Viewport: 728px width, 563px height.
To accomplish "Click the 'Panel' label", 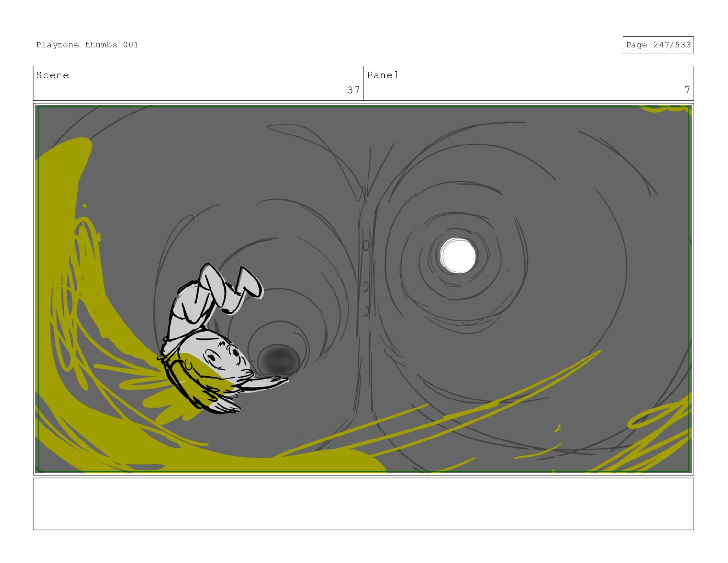I will click(x=383, y=75).
